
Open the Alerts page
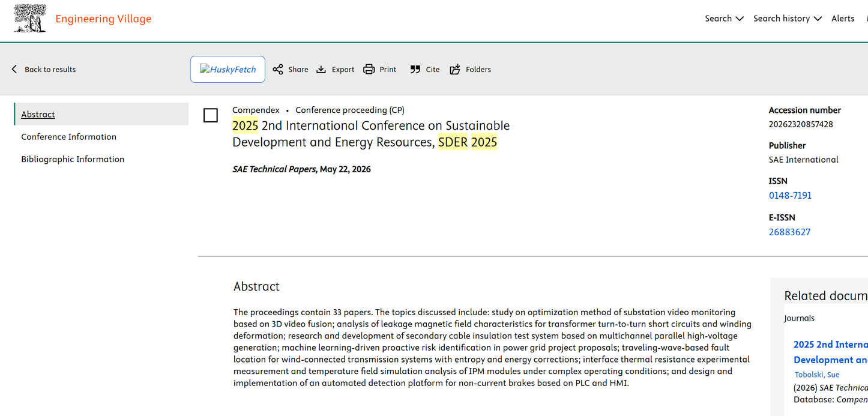[x=843, y=19]
